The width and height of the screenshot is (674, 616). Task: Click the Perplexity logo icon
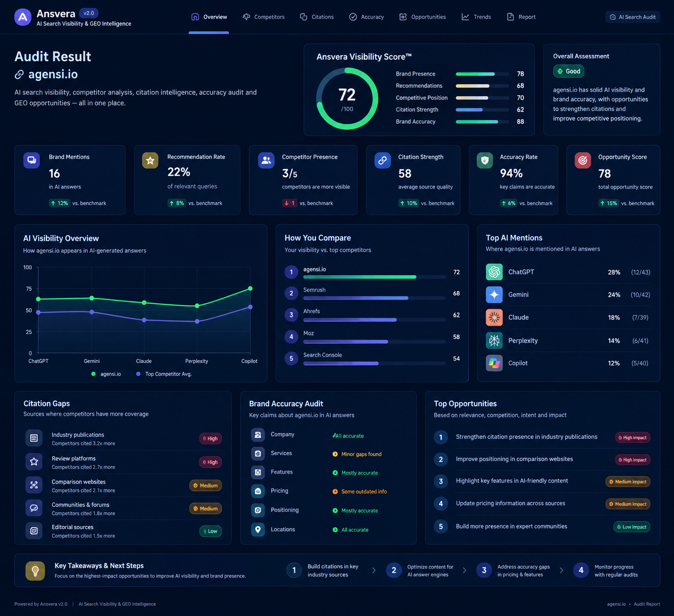(494, 340)
